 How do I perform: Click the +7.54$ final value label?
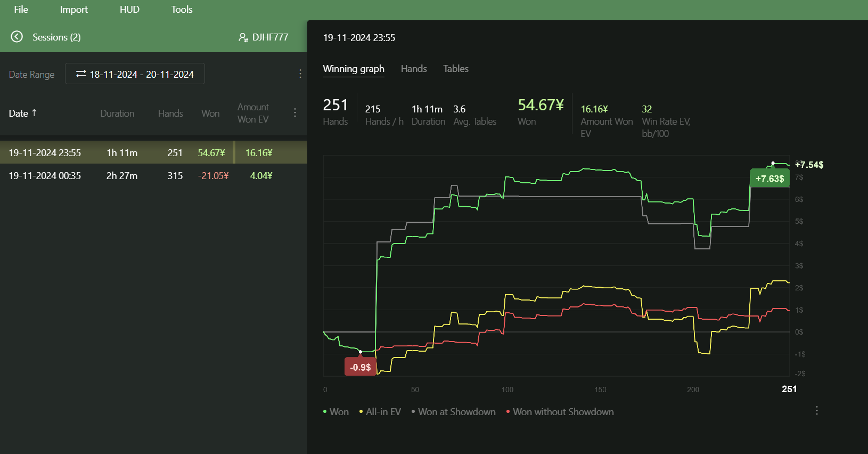pyautogui.click(x=809, y=165)
